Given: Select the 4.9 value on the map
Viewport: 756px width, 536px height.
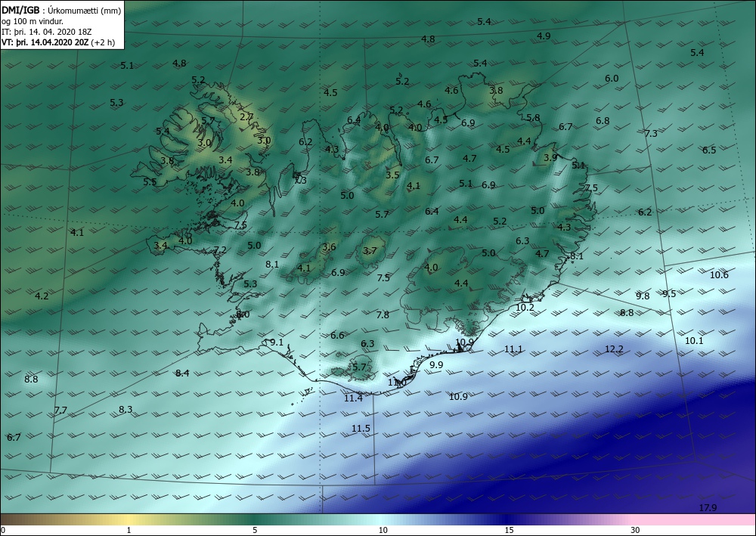Looking at the screenshot, I should 544,36.
